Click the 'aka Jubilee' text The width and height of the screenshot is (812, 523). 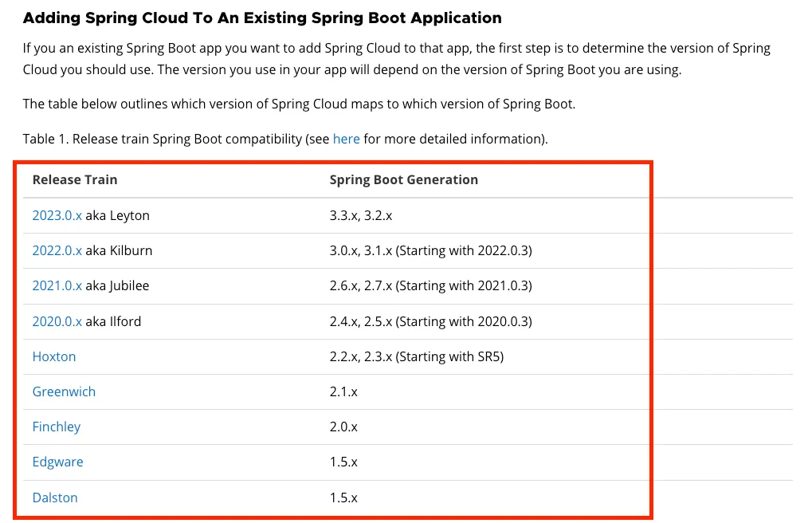[117, 285]
